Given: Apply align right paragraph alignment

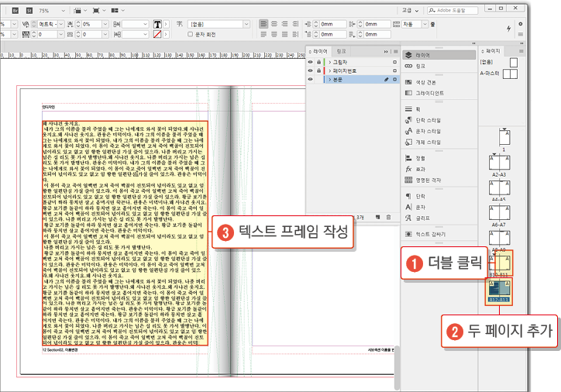Looking at the screenshot, I should click(x=285, y=24).
